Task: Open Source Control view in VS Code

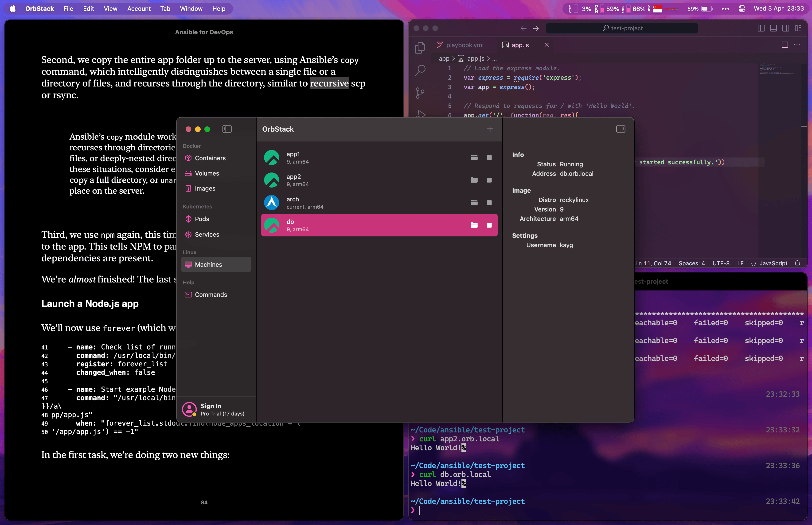Action: pos(421,92)
